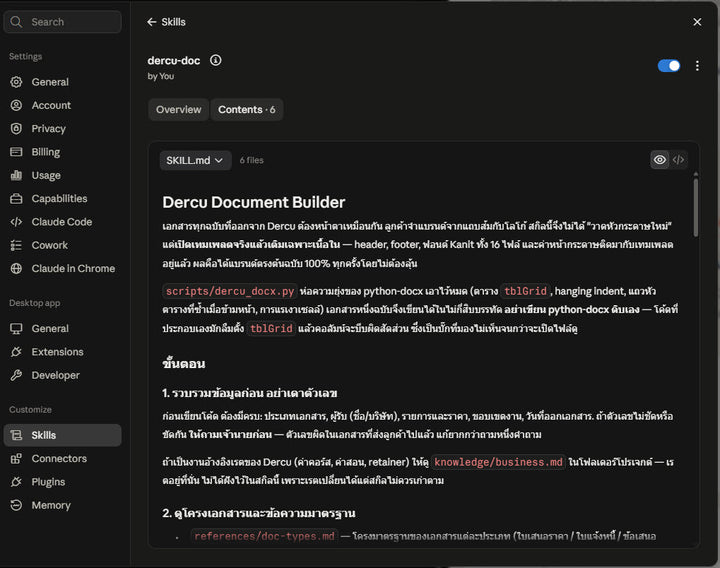Click the Dercu Document Builder heading
Image resolution: width=720 pixels, height=568 pixels.
coord(253,202)
